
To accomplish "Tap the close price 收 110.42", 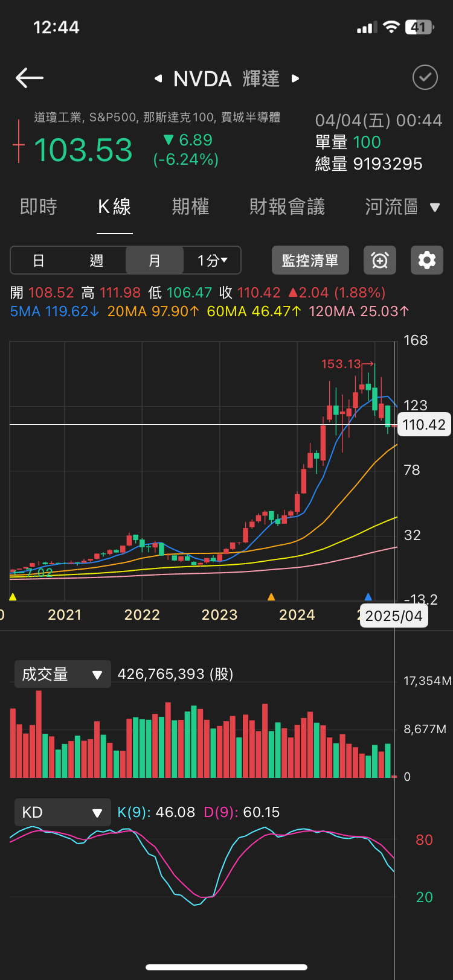I will coord(250,293).
